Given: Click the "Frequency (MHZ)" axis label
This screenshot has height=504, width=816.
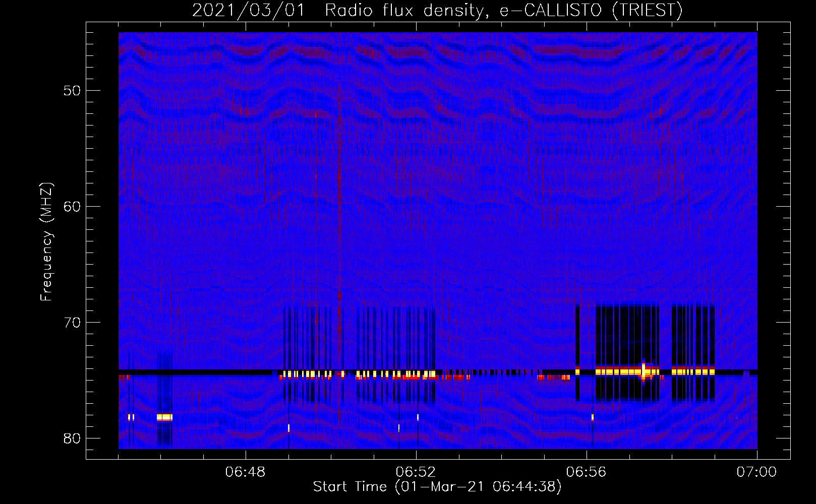Looking at the screenshot, I should tap(46, 242).
